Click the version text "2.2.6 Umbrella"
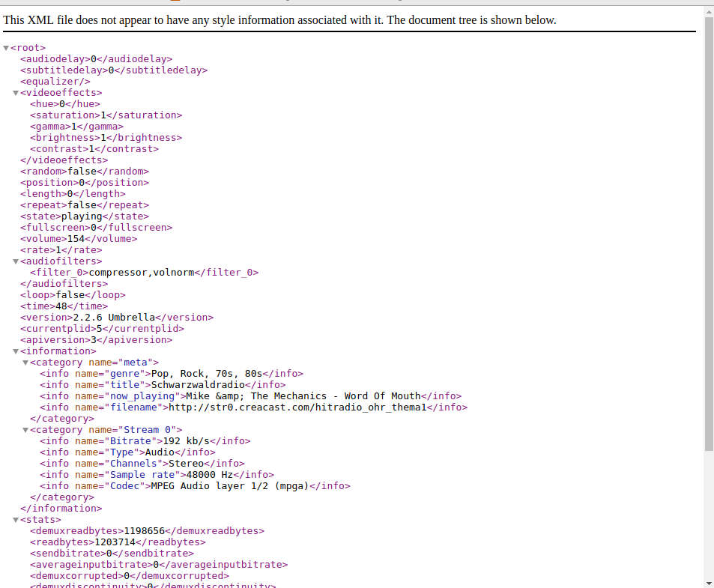The image size is (714, 588). pyautogui.click(x=115, y=318)
